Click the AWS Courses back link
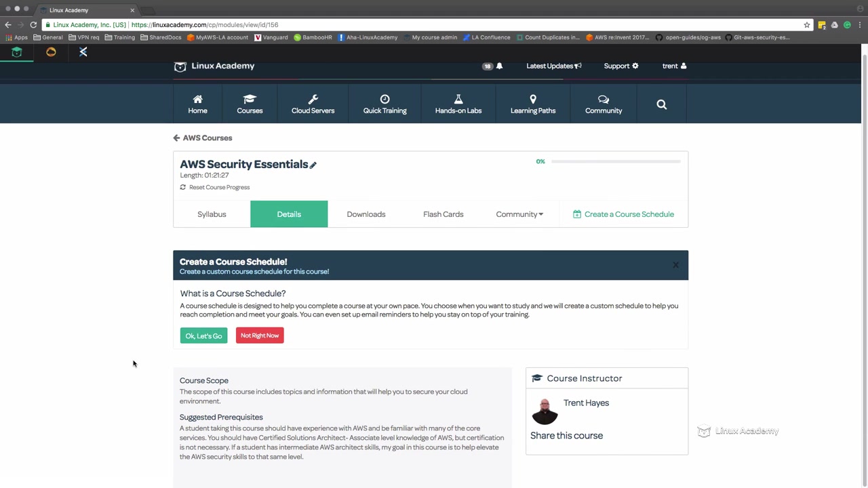The width and height of the screenshot is (868, 488). pos(208,138)
